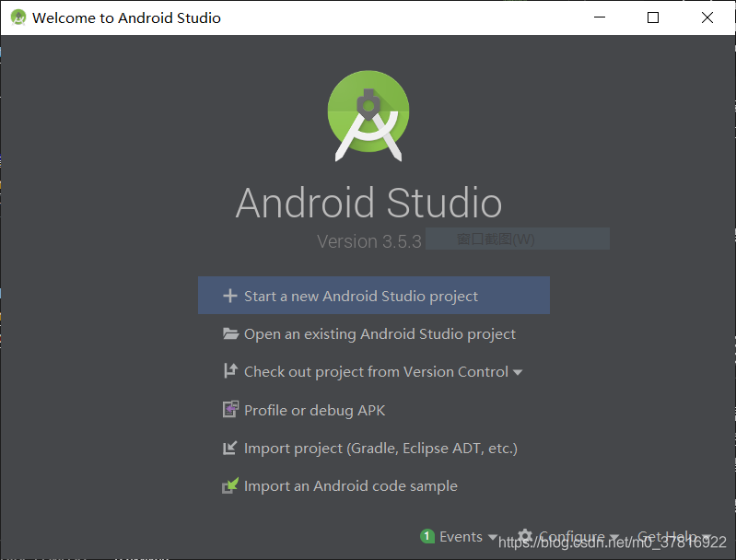The height and width of the screenshot is (560, 736).
Task: Open the Get Help dropdown menu
Action: [674, 536]
